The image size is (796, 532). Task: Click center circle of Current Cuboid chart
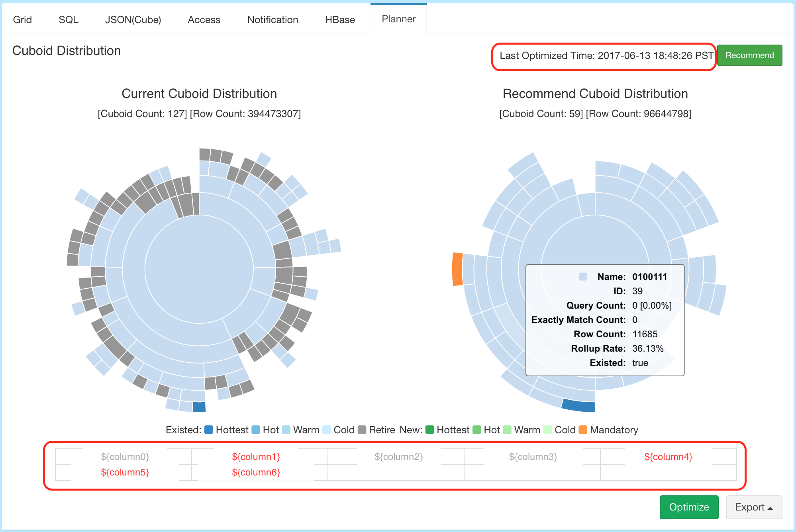click(199, 269)
